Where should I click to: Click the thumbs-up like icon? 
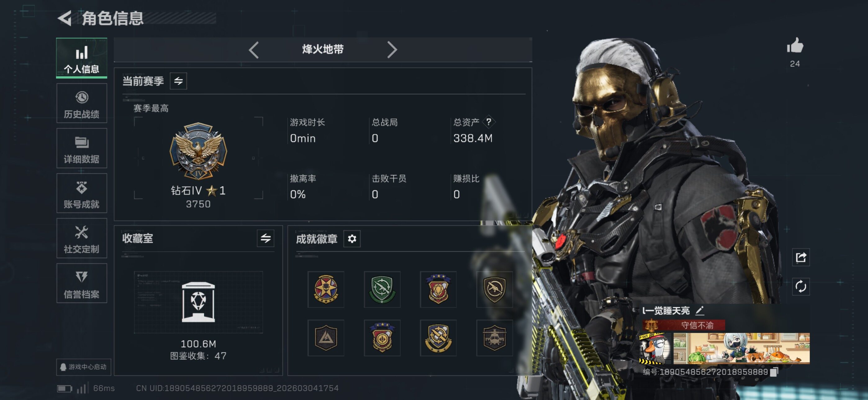click(795, 46)
